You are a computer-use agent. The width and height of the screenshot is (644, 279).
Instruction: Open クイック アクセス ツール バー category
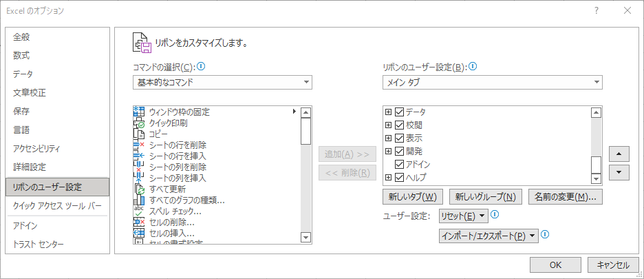[58, 206]
